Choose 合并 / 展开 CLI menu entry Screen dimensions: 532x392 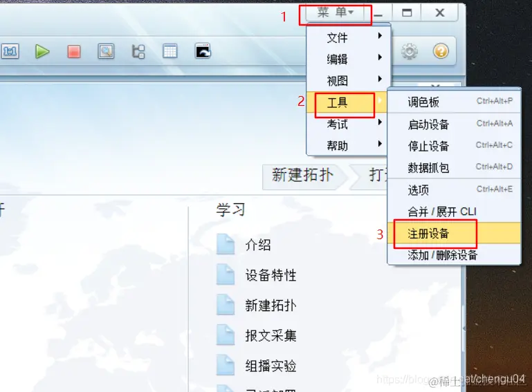(x=454, y=212)
